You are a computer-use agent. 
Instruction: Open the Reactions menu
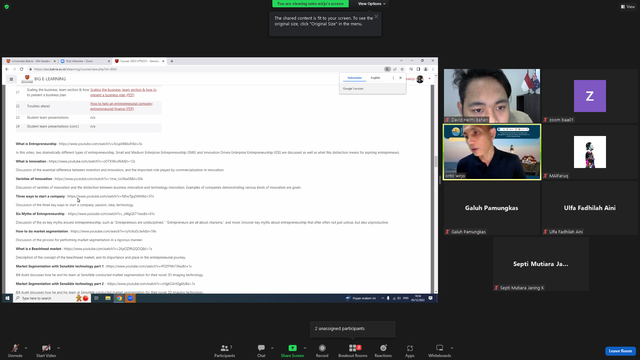pyautogui.click(x=383, y=350)
